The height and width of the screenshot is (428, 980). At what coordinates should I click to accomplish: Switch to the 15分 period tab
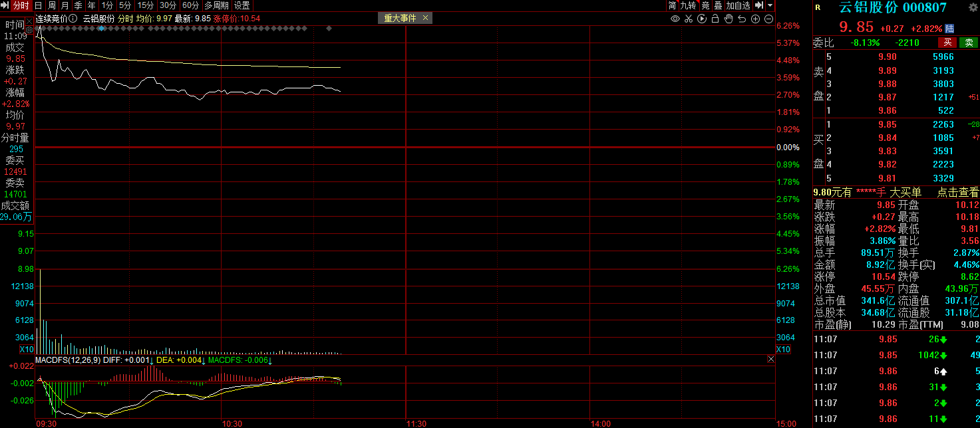[146, 5]
